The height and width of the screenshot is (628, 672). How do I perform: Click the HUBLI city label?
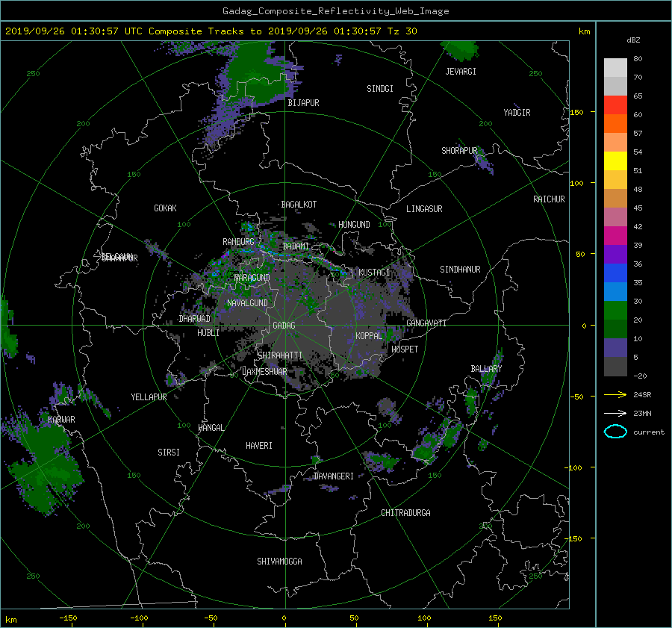(x=208, y=333)
